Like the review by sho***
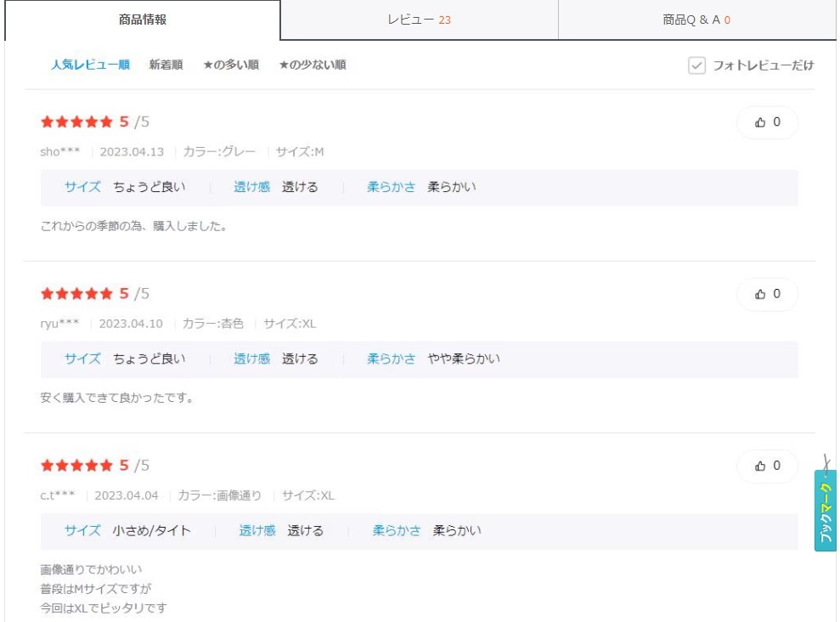840x622 pixels. [x=767, y=122]
